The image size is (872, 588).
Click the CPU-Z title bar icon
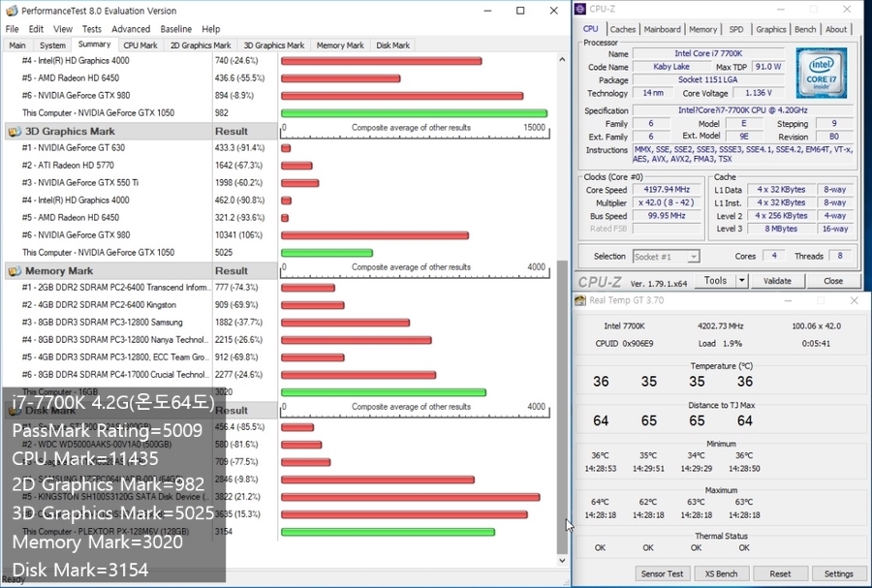580,9
